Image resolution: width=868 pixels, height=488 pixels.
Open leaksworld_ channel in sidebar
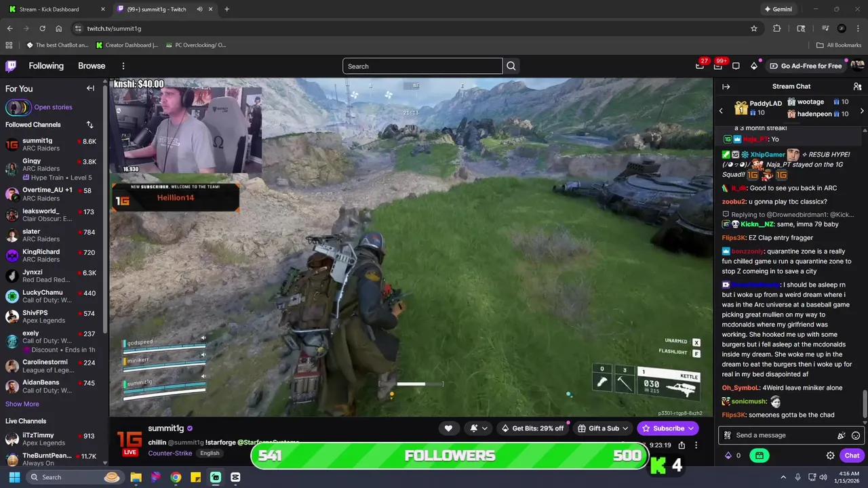tap(51, 215)
